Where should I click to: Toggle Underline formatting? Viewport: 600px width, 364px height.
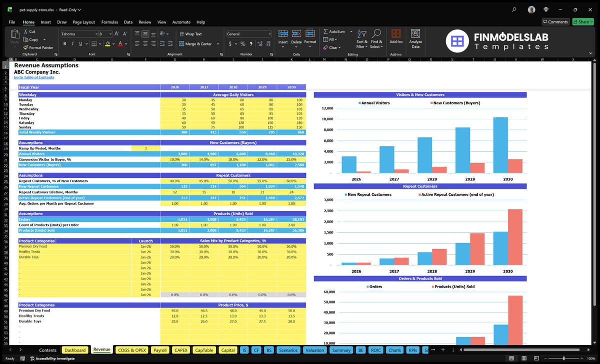(80, 43)
